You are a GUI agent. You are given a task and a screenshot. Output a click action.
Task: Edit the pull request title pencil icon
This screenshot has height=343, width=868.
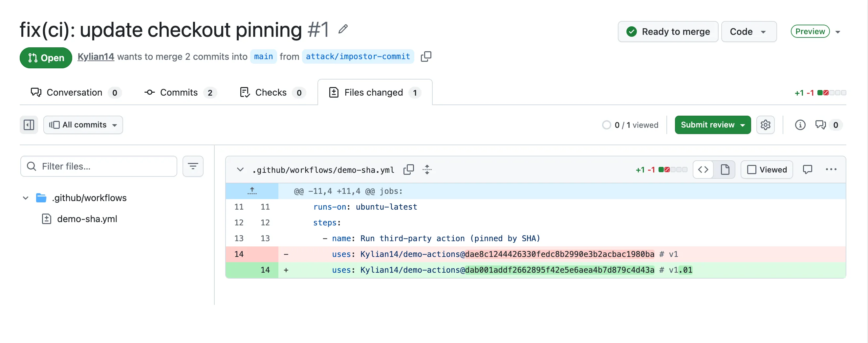point(343,29)
